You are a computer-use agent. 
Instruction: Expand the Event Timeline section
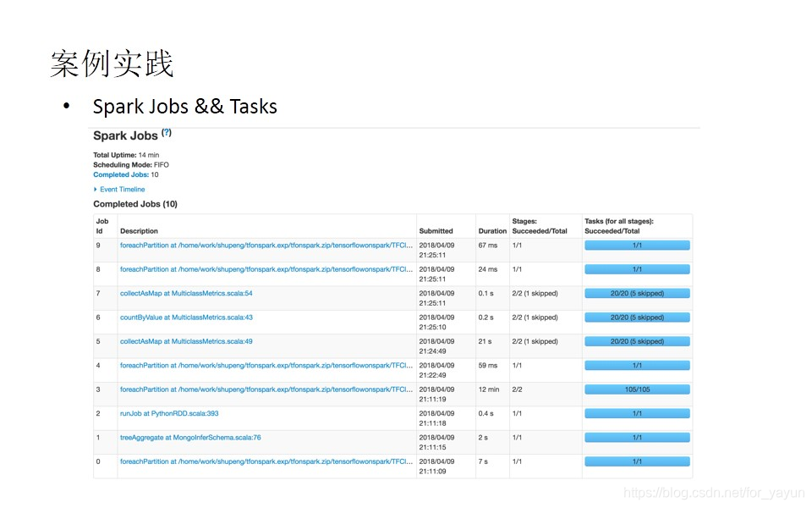pyautogui.click(x=119, y=190)
